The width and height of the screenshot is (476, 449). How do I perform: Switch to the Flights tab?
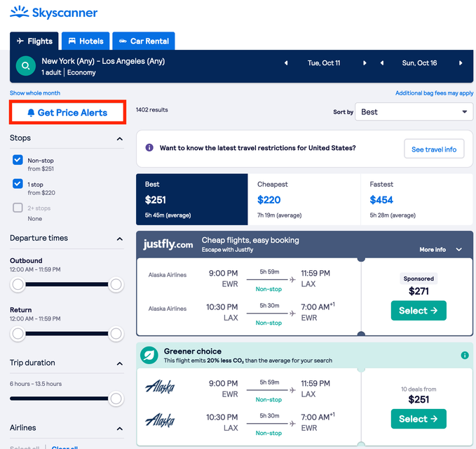34,41
